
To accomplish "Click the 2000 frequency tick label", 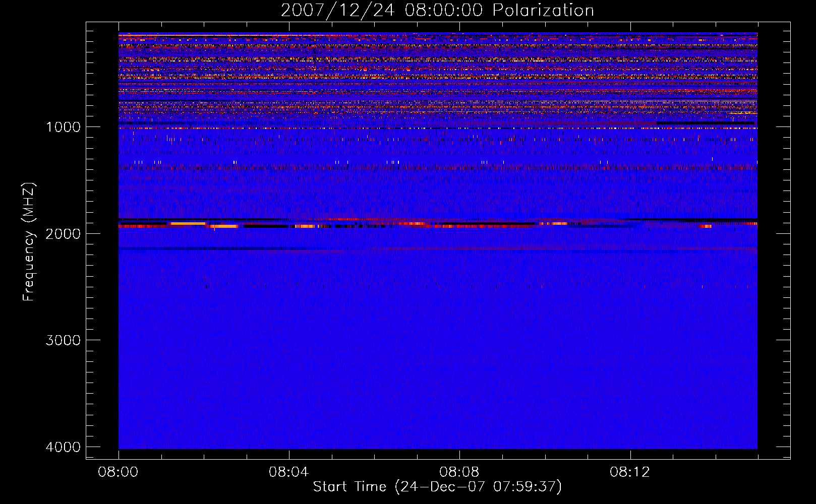I will coord(64,233).
